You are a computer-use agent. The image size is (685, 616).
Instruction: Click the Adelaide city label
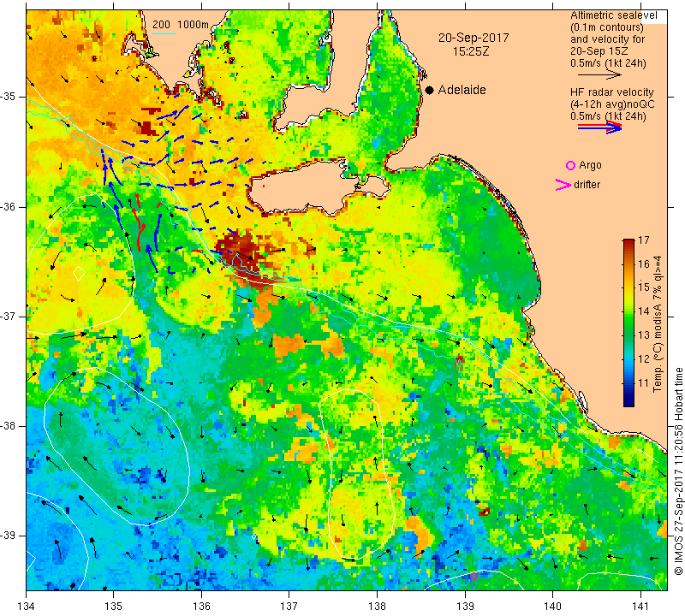coord(462,90)
